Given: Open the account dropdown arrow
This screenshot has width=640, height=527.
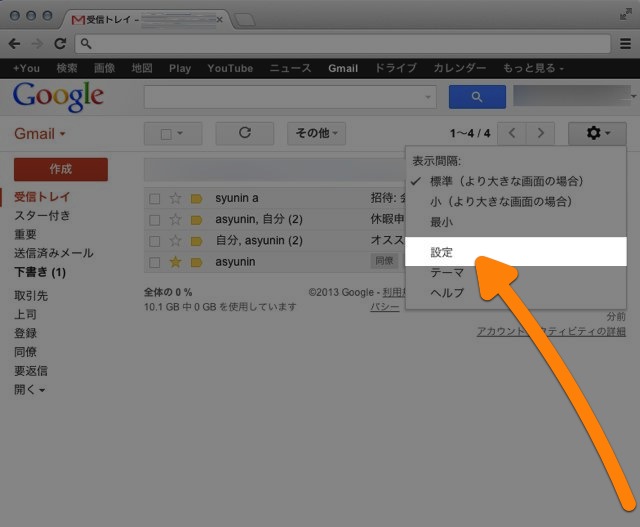Looking at the screenshot, I should coord(633,96).
